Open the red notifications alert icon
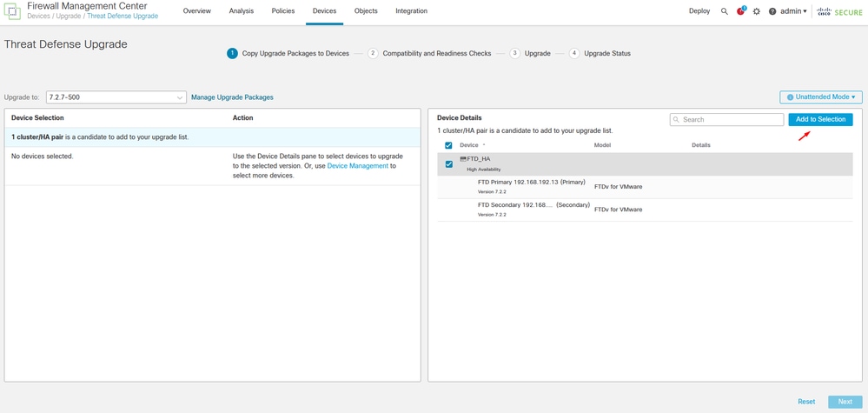Viewport: 868px width, 413px height. [x=740, y=11]
